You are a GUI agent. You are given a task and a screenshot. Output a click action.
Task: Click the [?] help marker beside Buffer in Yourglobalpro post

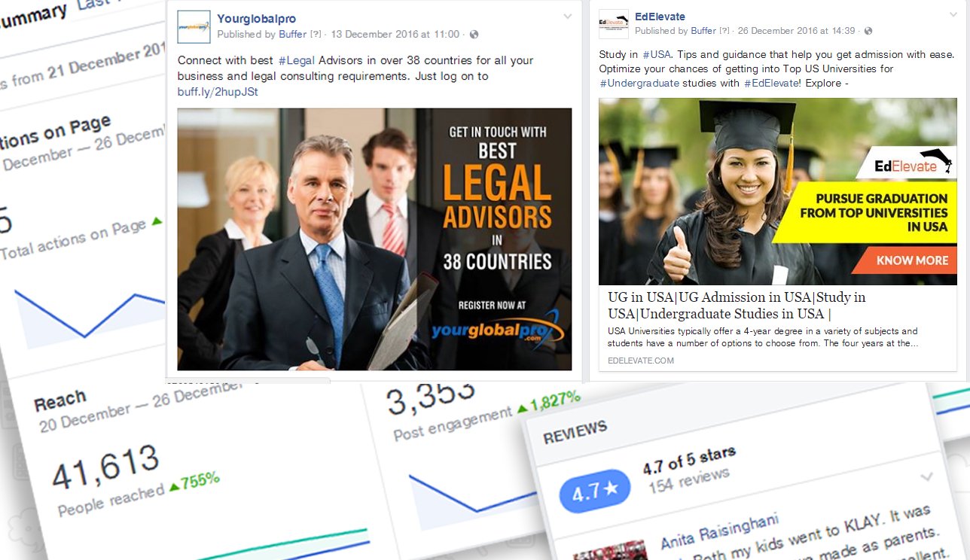tap(316, 35)
